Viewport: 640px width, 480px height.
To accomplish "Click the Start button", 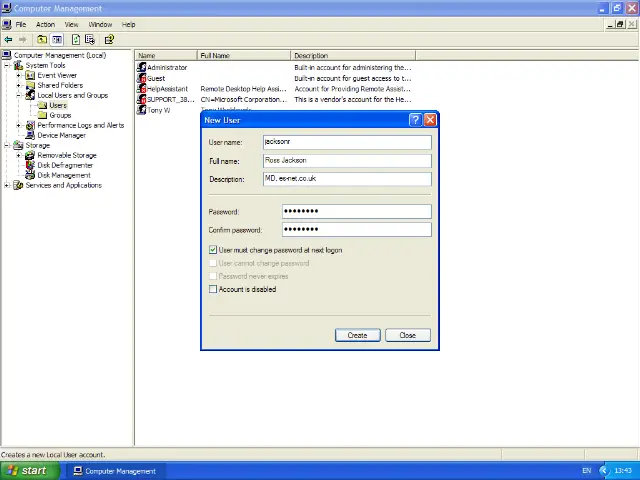I will click(29, 471).
